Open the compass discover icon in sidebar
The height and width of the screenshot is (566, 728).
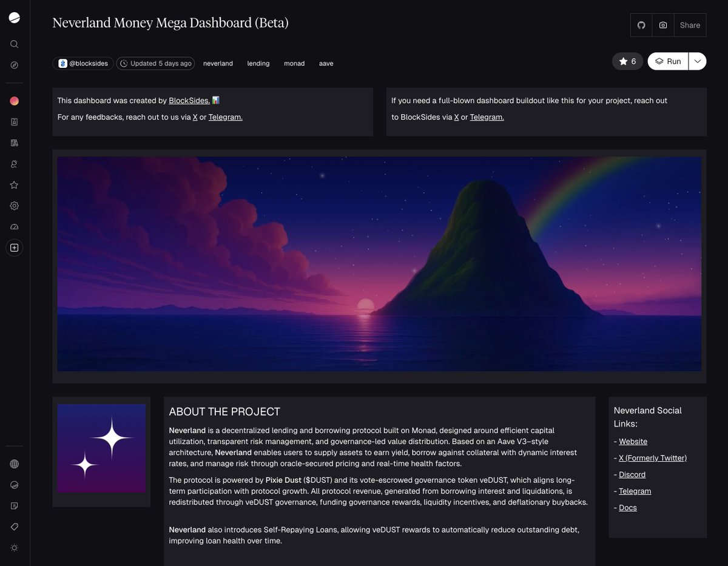(x=15, y=65)
